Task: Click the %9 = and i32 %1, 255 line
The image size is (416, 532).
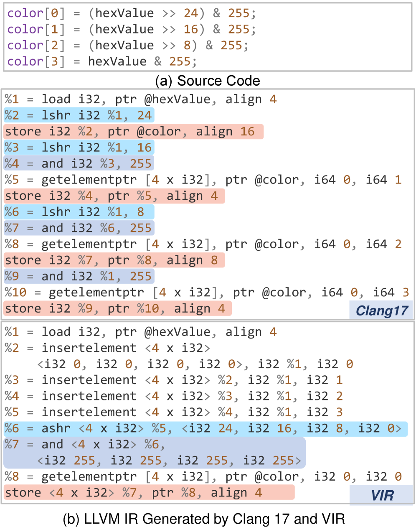Action: click(79, 276)
